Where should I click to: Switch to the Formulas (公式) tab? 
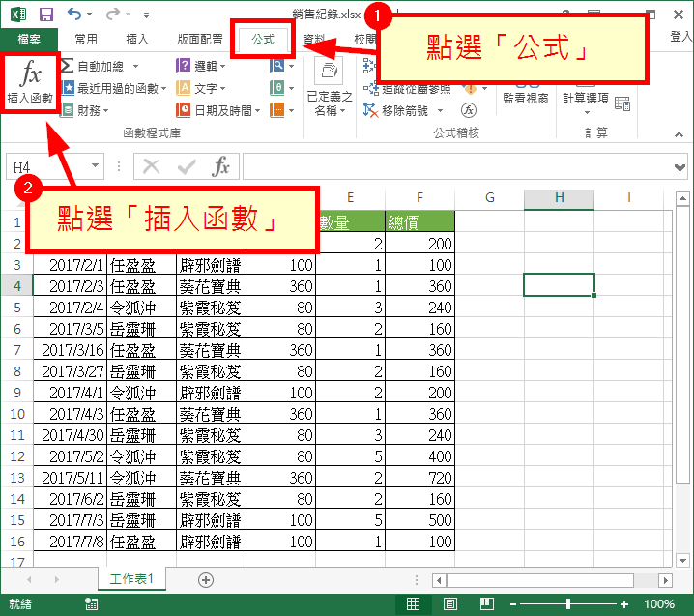(x=263, y=40)
